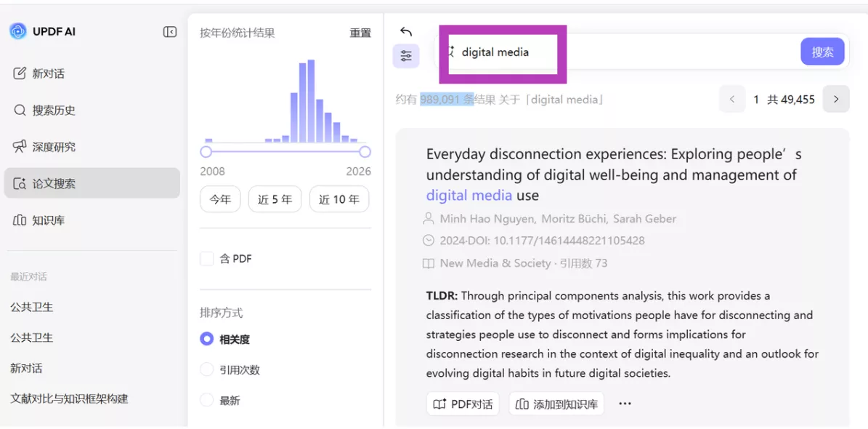Go to next results page
This screenshot has height=429, width=868.
pos(836,100)
